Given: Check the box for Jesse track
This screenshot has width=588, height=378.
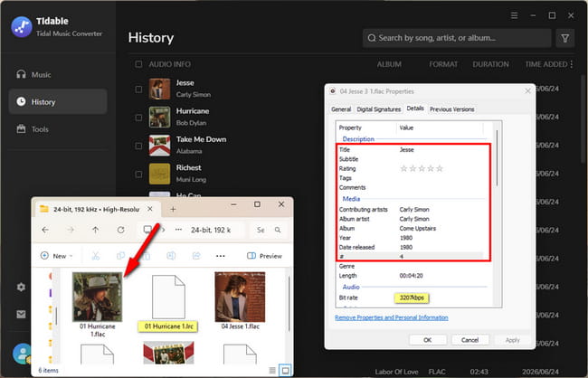Looking at the screenshot, I should click(x=138, y=90).
